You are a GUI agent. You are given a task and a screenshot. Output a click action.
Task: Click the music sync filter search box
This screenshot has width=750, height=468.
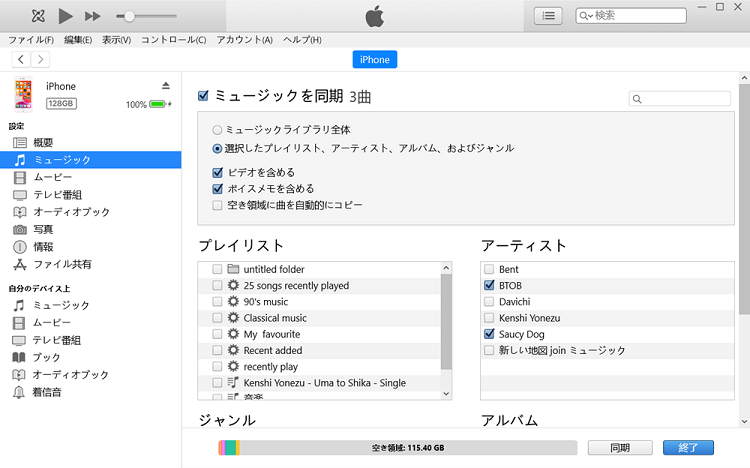pos(680,99)
